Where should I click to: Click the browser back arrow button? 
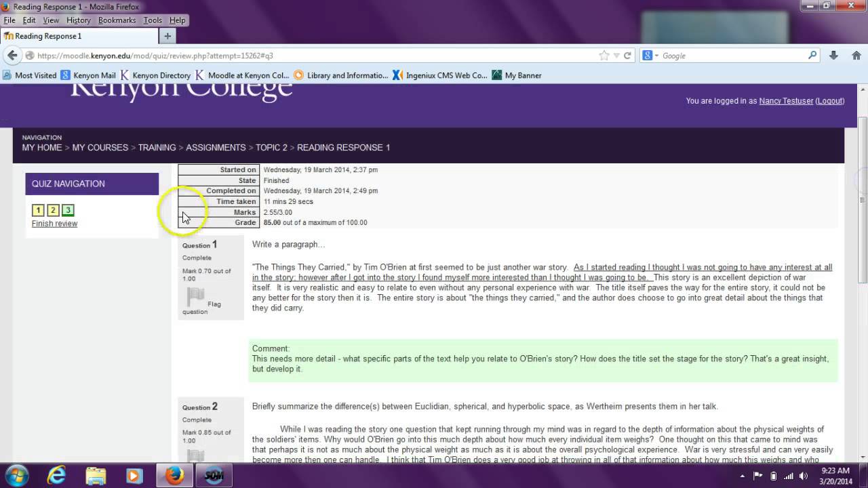coord(12,56)
